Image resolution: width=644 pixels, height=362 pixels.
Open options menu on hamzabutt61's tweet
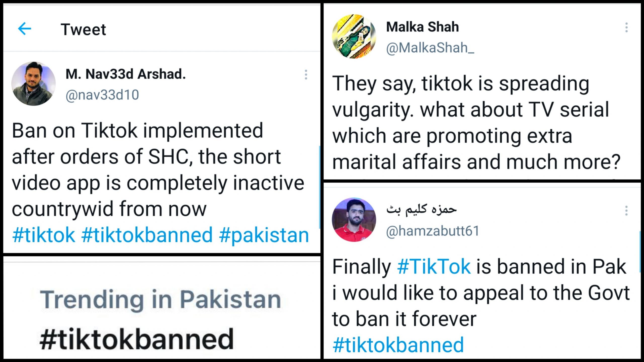point(626,211)
